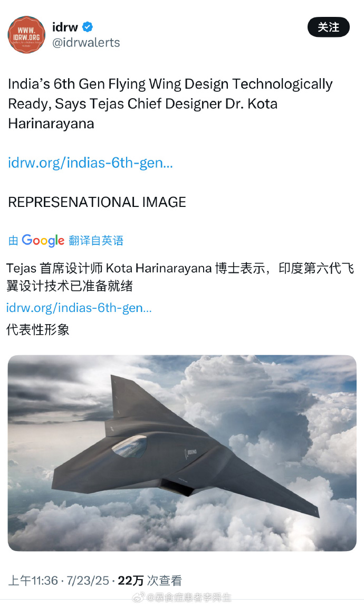This screenshot has height=606, width=364.
Task: Click the @暴食症患者李舜生 watermark text
Action: (x=188, y=598)
